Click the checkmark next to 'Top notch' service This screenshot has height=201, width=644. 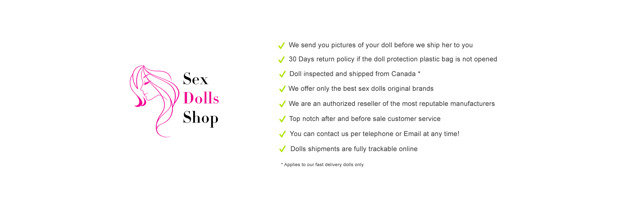[x=282, y=119]
